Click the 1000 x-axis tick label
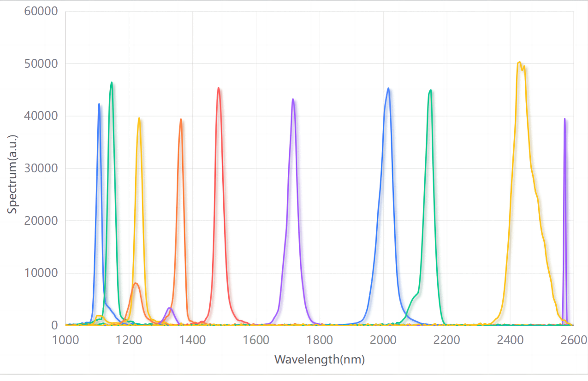The image size is (588, 381). [65, 340]
